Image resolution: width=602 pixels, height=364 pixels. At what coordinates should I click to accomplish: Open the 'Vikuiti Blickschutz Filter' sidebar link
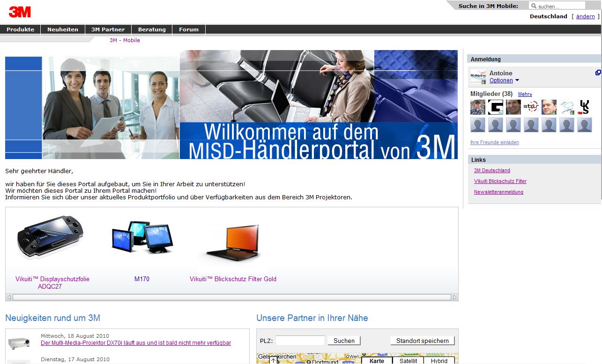(x=500, y=181)
